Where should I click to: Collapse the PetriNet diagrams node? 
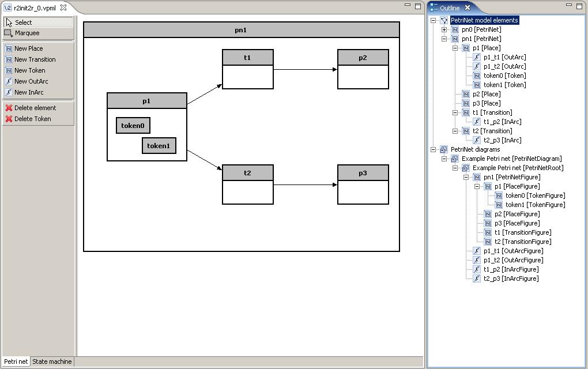click(433, 149)
